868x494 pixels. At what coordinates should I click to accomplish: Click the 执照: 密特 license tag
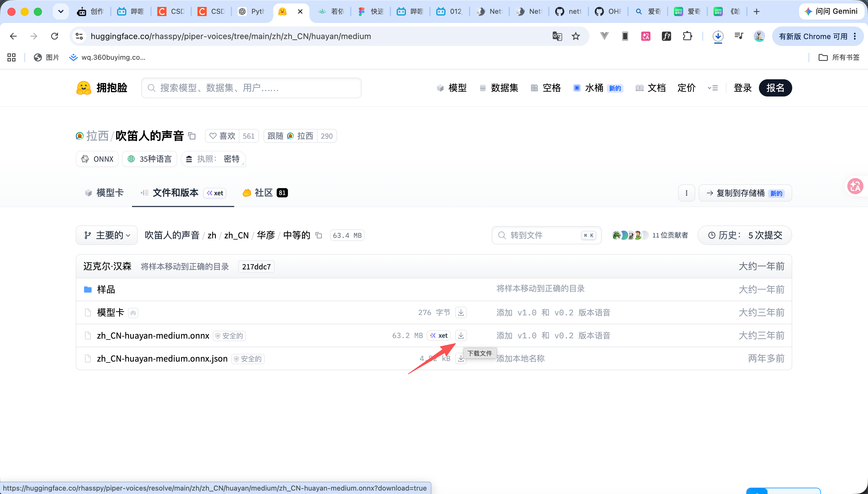pyautogui.click(x=213, y=159)
